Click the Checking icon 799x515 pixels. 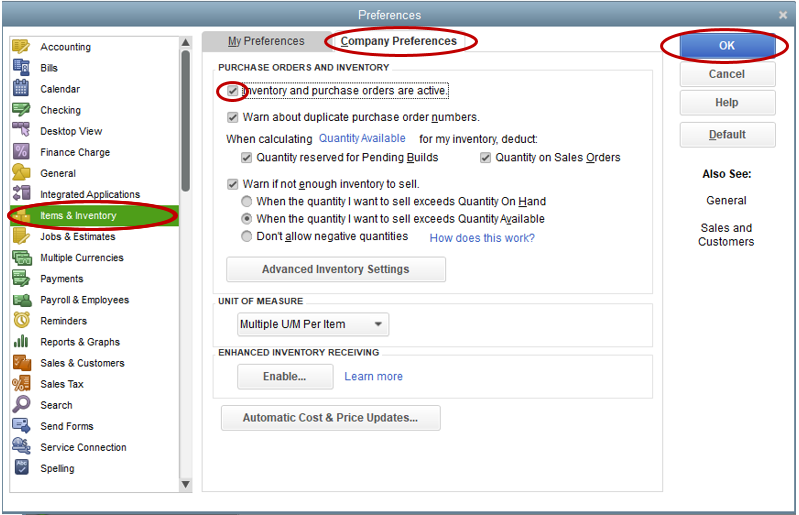pos(21,110)
